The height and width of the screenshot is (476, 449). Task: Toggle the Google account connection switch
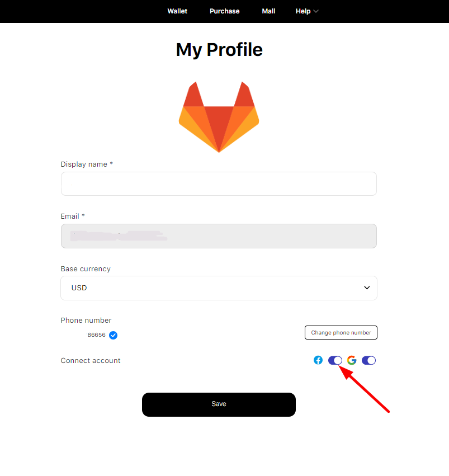click(x=368, y=360)
